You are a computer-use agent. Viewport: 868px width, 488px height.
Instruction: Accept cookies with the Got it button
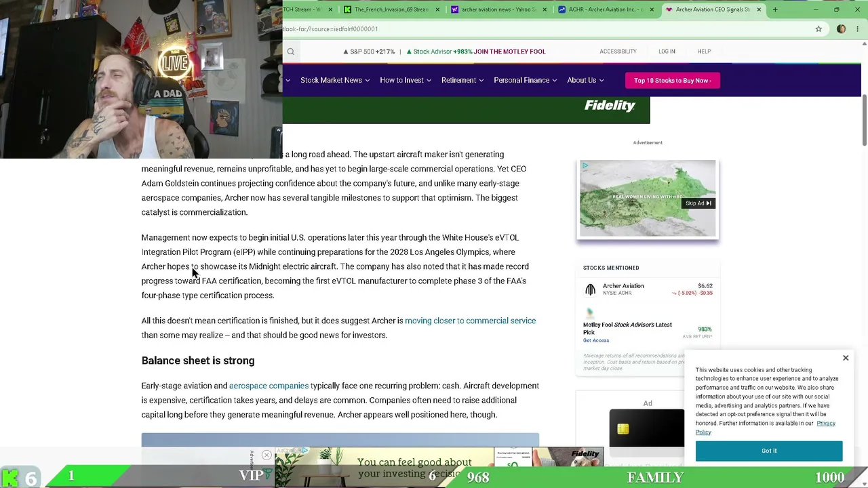pyautogui.click(x=769, y=451)
